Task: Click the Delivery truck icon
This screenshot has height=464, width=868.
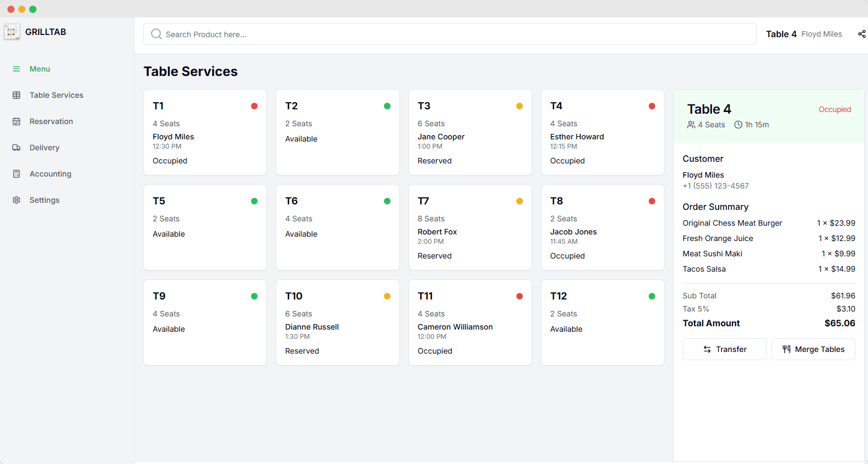Action: pyautogui.click(x=16, y=148)
